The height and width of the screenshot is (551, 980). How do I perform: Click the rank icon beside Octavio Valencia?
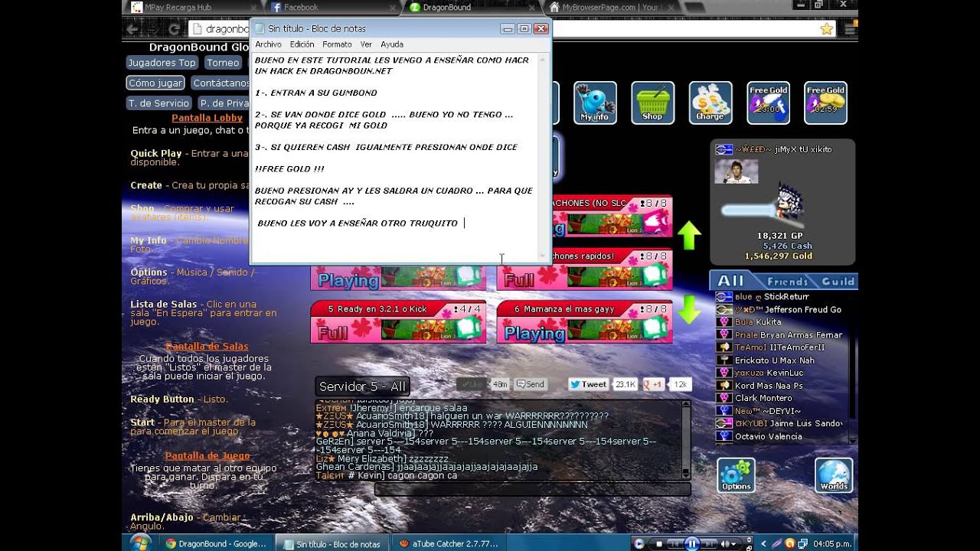pyautogui.click(x=724, y=436)
